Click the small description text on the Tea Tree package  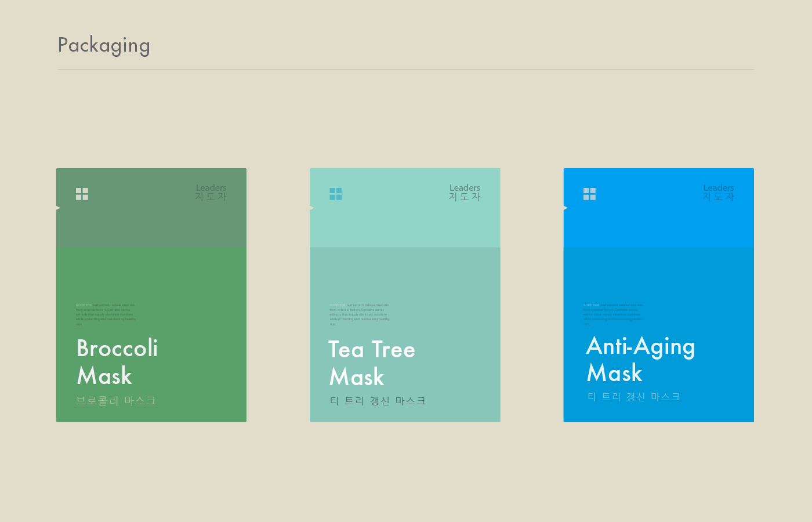[x=360, y=314]
